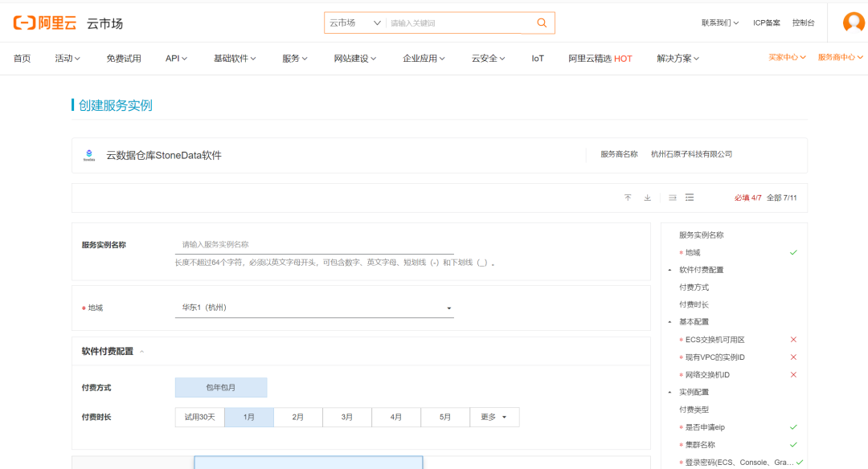This screenshot has height=469, width=868.
Task: Open the 更多 payment duration dropdown
Action: point(494,417)
